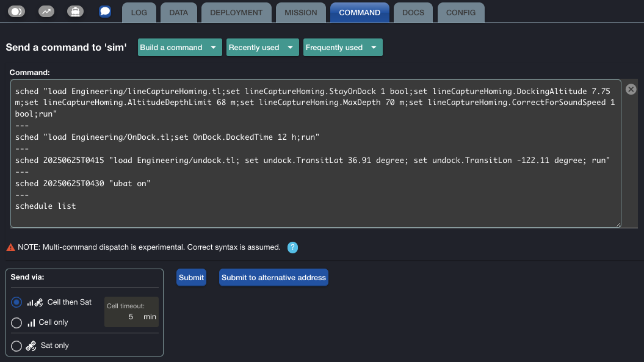Click the red warning triangle icon
The height and width of the screenshot is (362, 644).
pyautogui.click(x=10, y=247)
